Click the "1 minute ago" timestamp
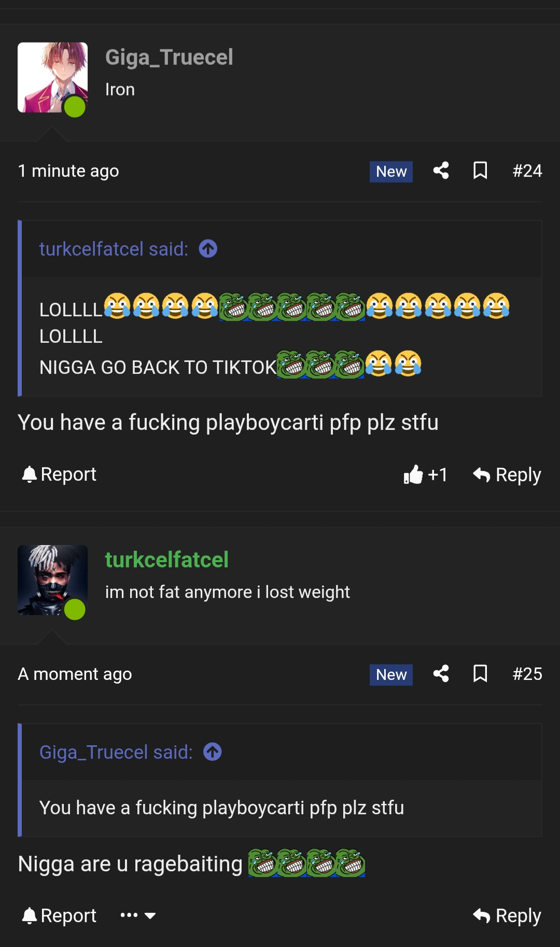The image size is (560, 947). 68,171
